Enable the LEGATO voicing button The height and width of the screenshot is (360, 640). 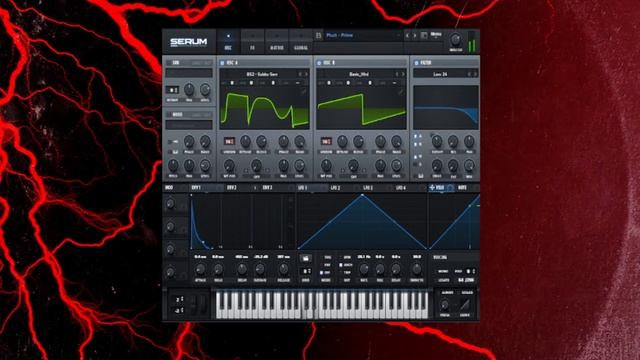[444, 280]
